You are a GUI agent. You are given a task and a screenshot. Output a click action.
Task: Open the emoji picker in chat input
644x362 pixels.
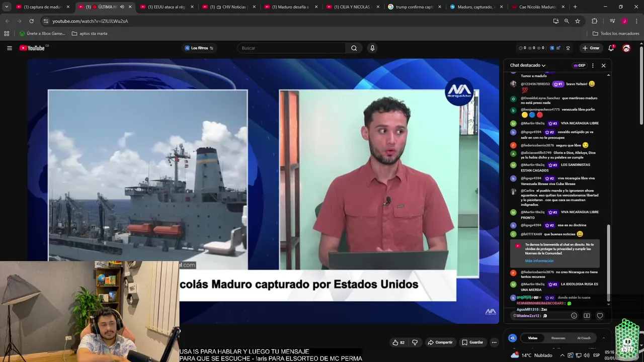tap(574, 316)
